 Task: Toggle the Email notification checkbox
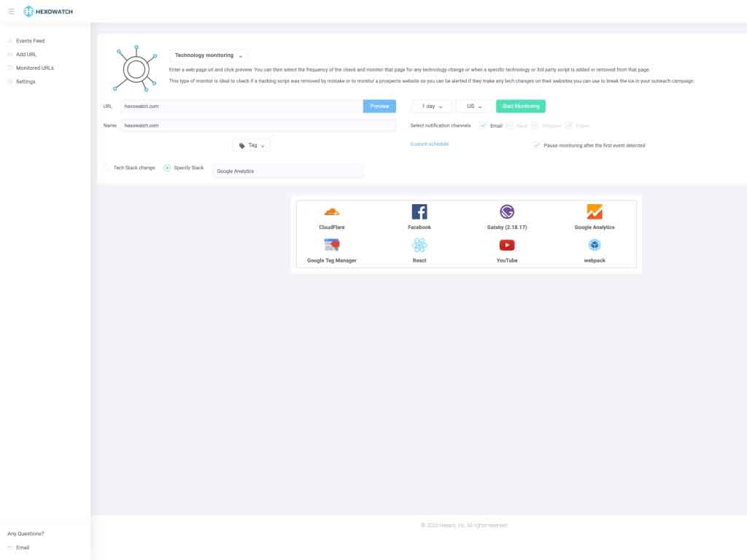point(483,125)
